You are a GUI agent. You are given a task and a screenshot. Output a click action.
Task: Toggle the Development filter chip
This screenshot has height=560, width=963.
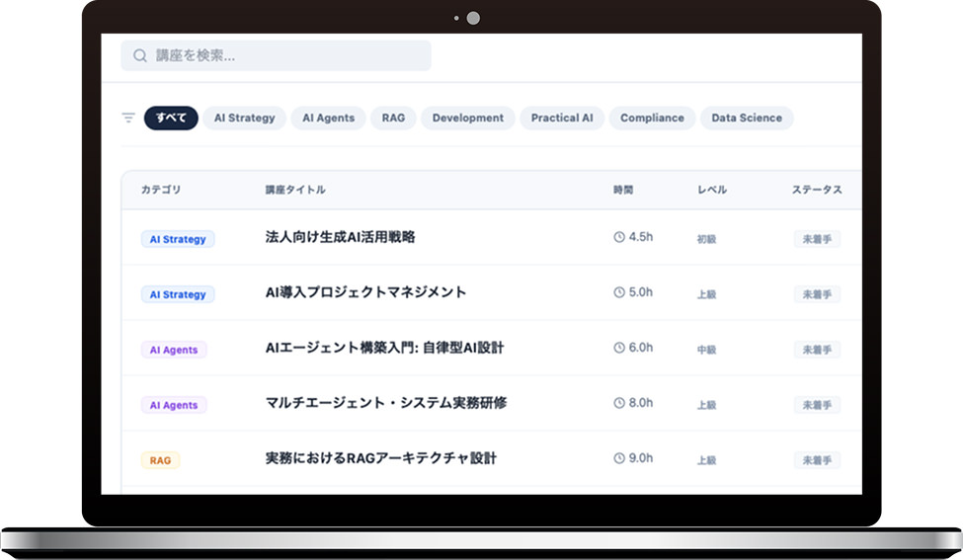click(467, 118)
